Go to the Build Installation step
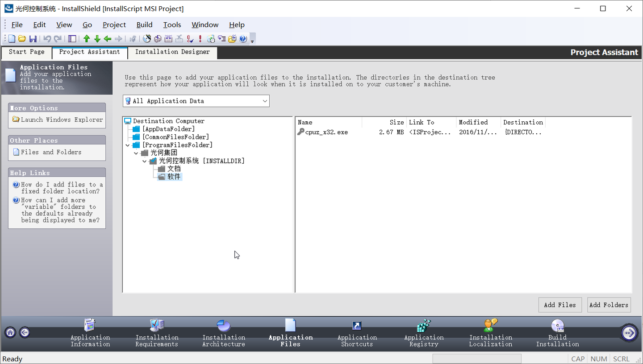 tap(557, 333)
